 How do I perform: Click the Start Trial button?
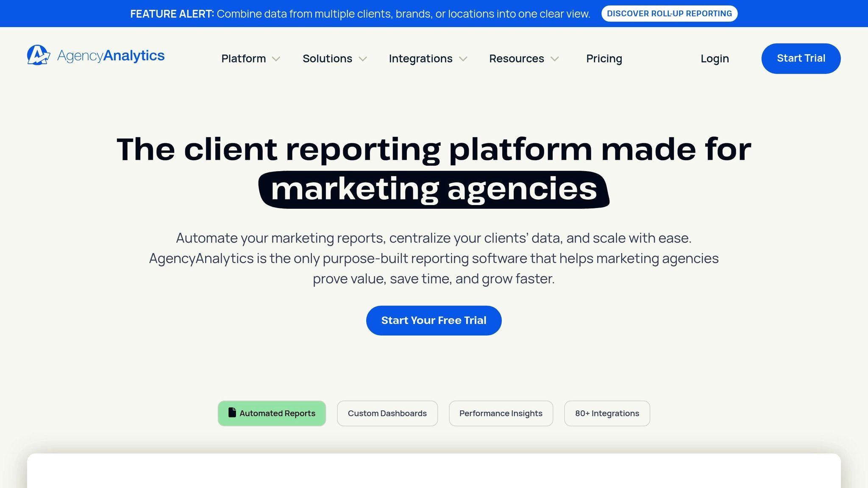[x=801, y=58]
